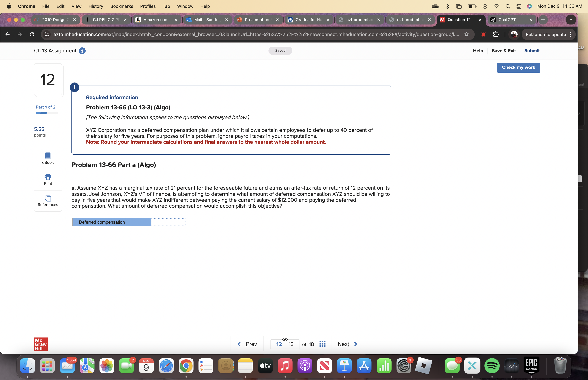Open the Bookmarks menu in the menu bar
The width and height of the screenshot is (588, 380).
(122, 6)
